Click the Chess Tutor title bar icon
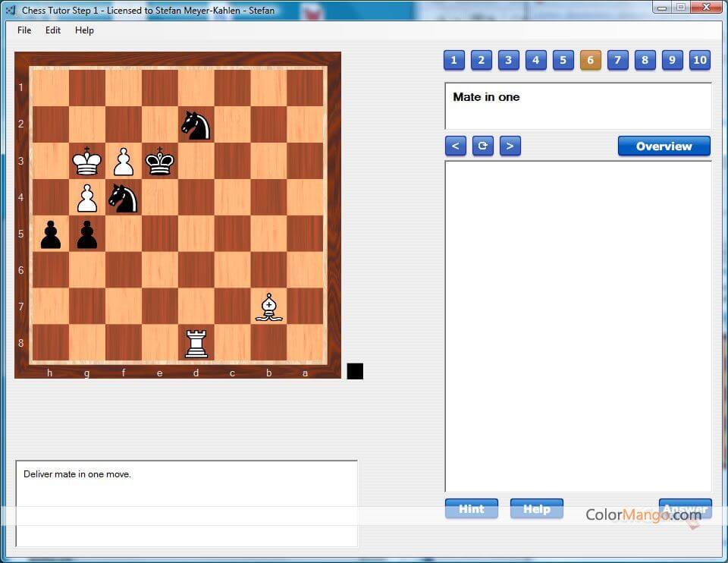Viewport: 728px width, 563px height. click(x=11, y=10)
